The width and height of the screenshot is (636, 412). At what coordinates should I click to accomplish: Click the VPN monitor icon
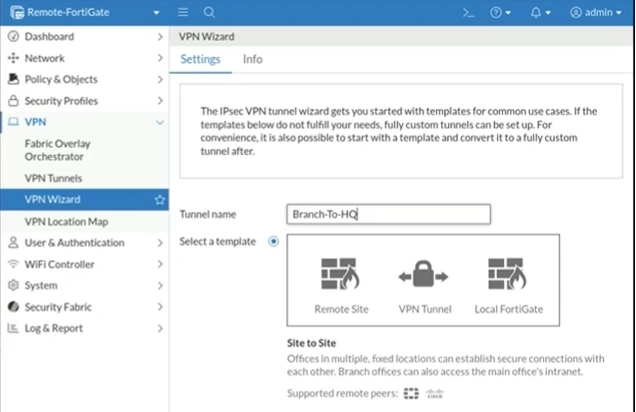(13, 122)
